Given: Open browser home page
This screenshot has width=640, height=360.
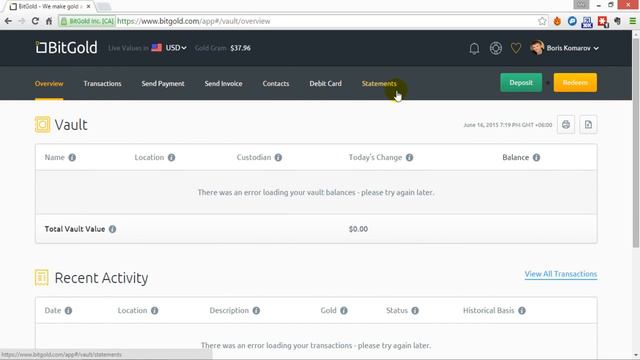Looking at the screenshot, I should (x=49, y=21).
